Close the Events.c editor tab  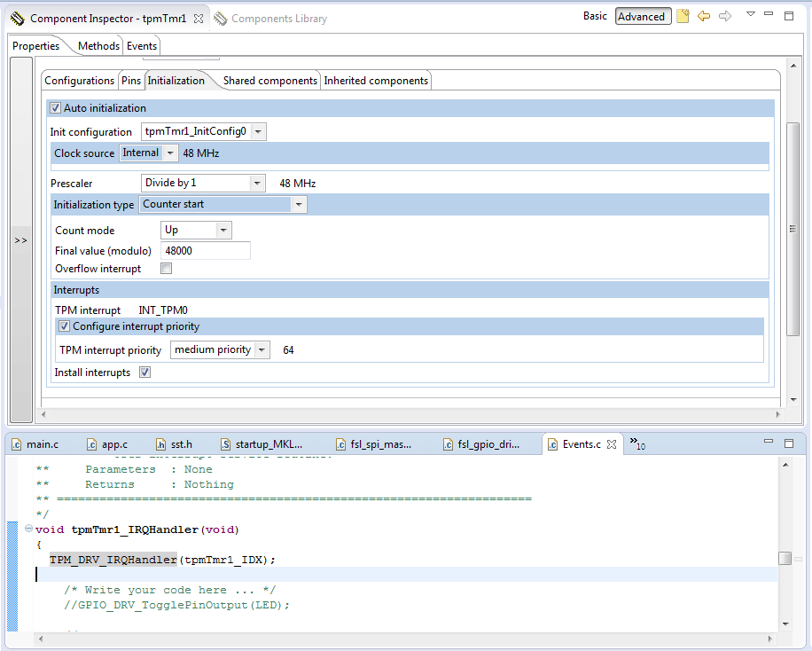[612, 444]
